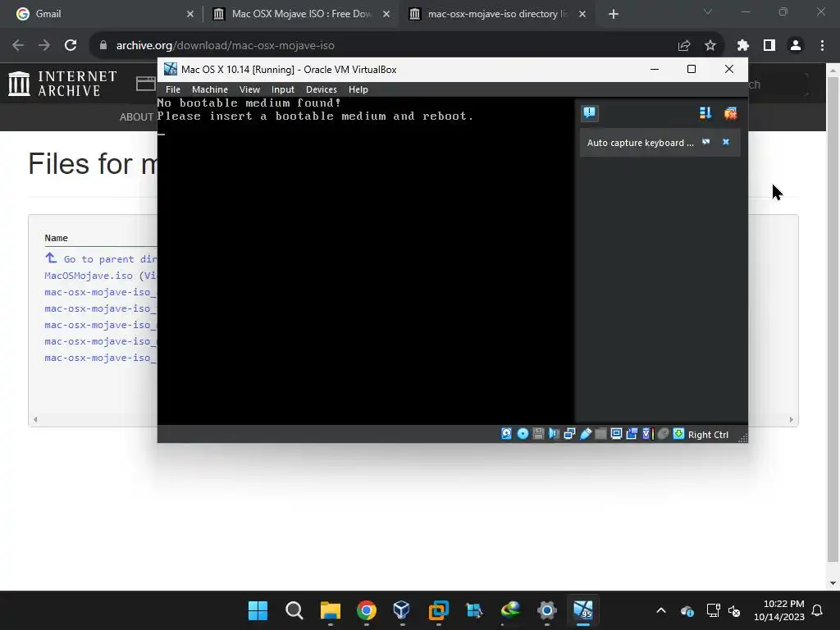Click the last mac-osx-mojave-iso file link

coord(100,358)
